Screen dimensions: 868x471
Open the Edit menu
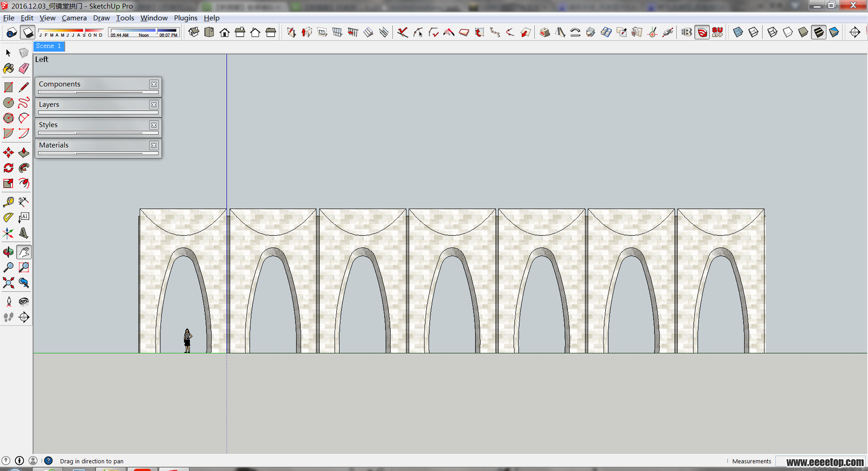[x=27, y=18]
